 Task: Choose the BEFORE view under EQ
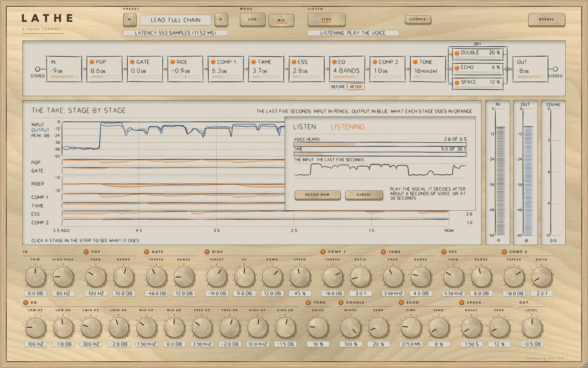click(x=338, y=87)
